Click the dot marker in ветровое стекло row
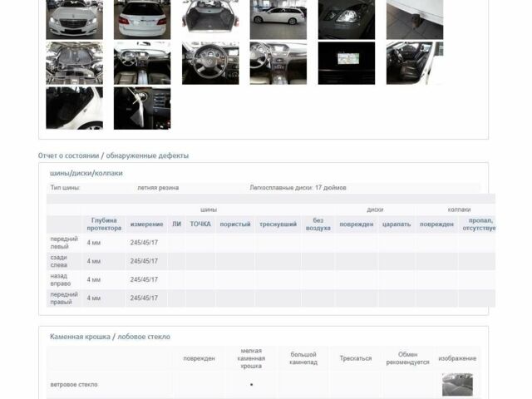This screenshot has height=399, width=532. point(251,385)
